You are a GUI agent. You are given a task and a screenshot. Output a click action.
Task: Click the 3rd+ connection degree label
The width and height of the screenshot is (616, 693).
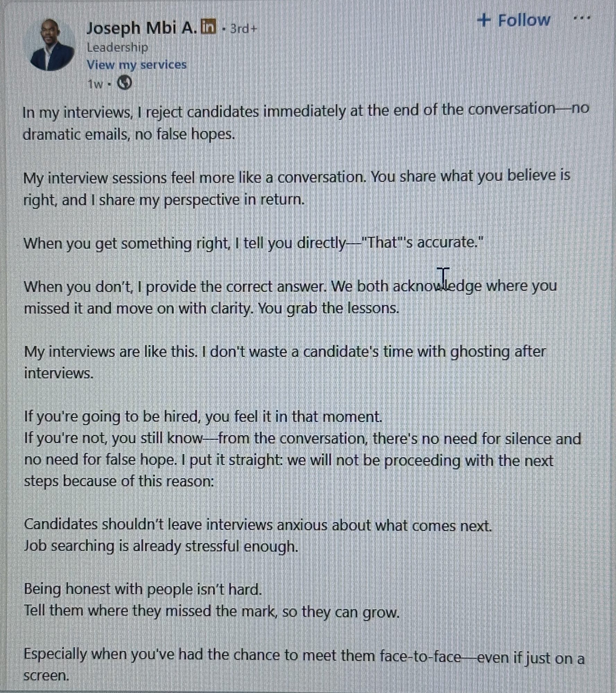tap(244, 28)
